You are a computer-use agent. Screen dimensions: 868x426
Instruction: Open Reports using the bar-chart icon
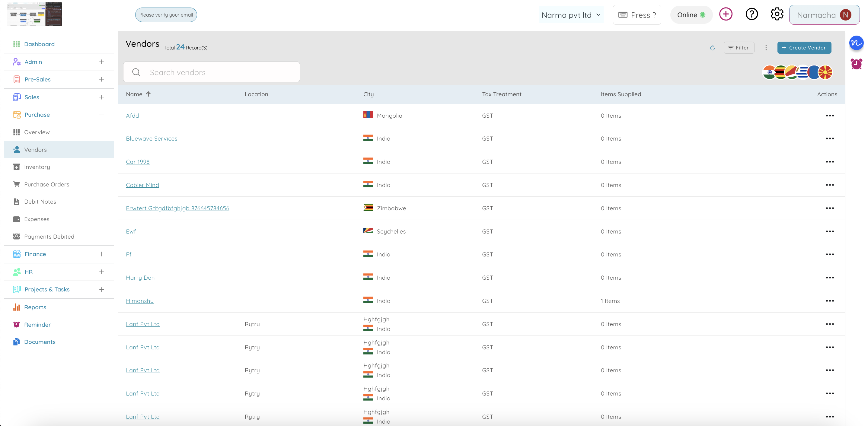coord(17,307)
